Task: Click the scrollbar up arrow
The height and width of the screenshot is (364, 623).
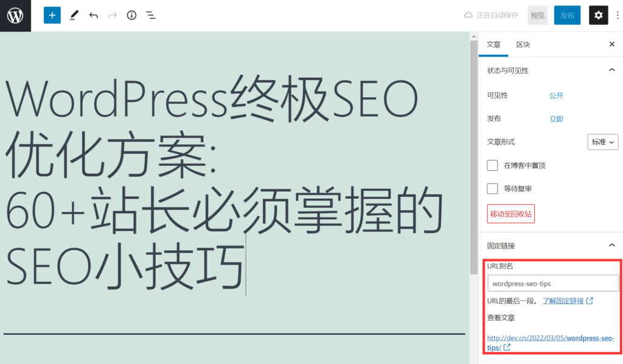Action: [x=473, y=36]
